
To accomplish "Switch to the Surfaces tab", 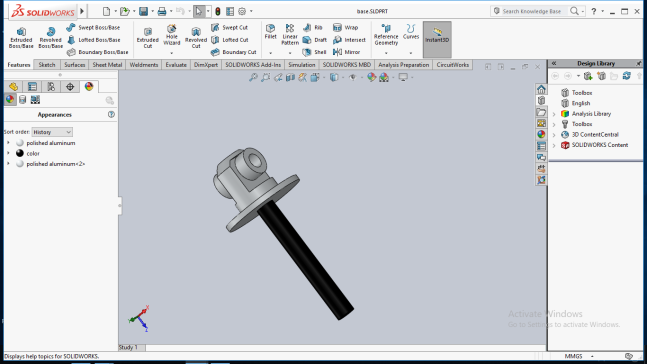I will tap(74, 65).
